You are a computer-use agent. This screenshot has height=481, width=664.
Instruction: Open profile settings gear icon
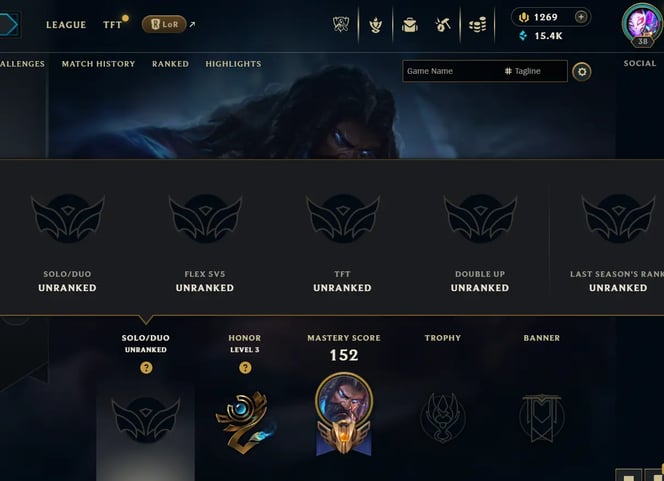582,72
